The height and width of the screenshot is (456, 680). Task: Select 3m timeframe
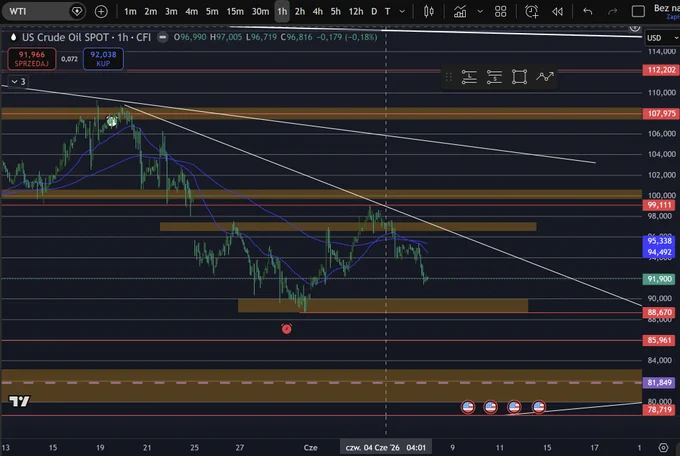171,12
